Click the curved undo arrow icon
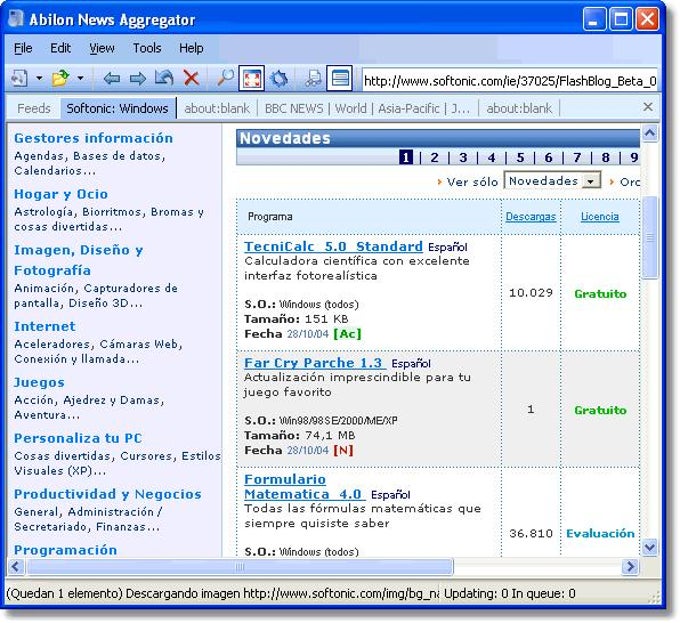 point(164,78)
